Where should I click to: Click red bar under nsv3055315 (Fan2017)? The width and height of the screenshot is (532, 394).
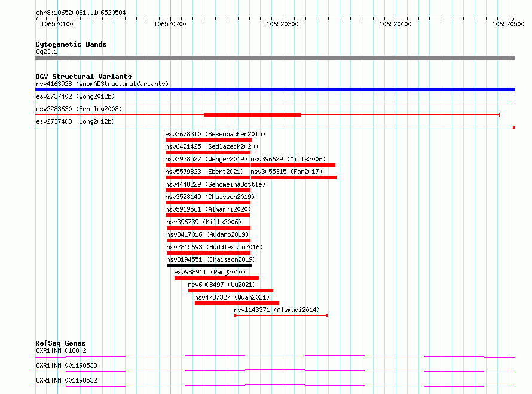(294, 178)
